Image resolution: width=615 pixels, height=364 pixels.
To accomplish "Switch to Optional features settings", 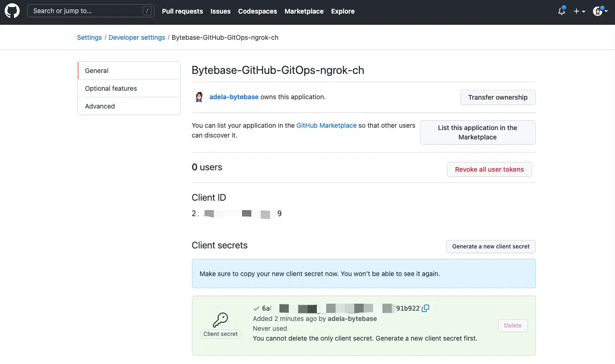I will [111, 88].
